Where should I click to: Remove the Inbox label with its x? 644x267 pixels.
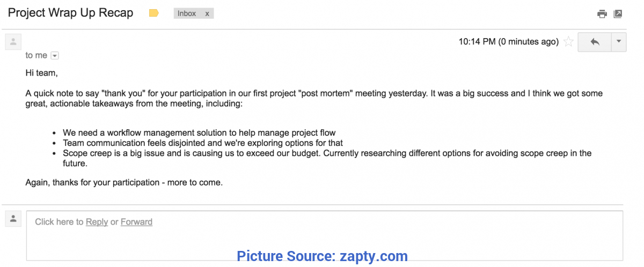[207, 13]
